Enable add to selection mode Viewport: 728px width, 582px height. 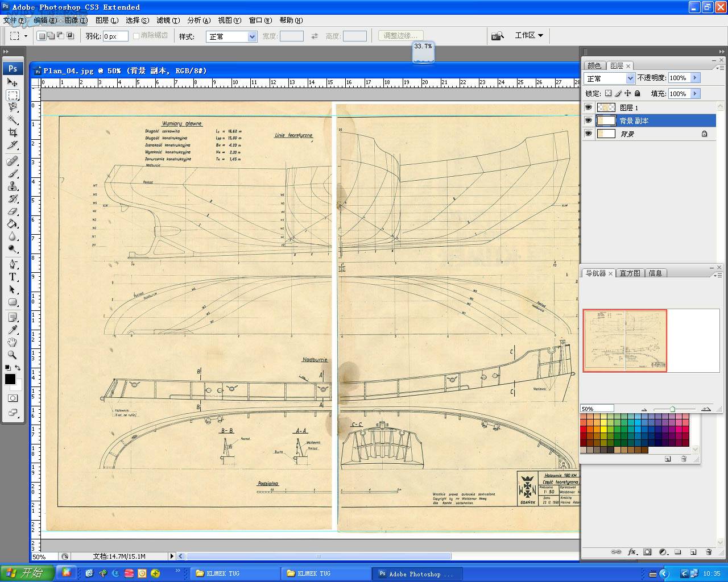tap(51, 36)
